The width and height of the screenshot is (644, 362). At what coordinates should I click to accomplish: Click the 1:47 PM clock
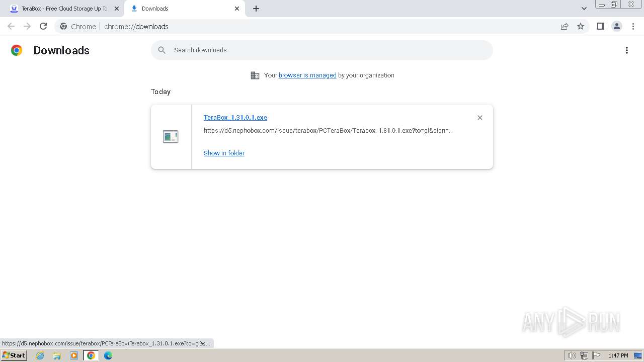coord(618,355)
